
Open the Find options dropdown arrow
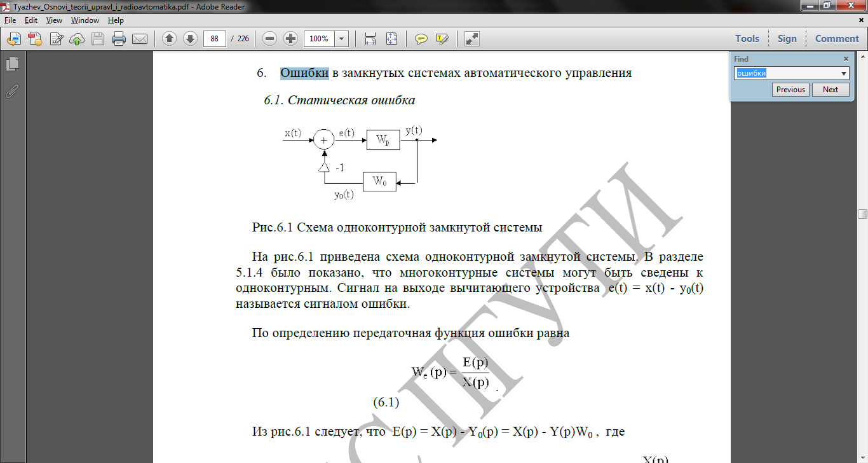844,73
